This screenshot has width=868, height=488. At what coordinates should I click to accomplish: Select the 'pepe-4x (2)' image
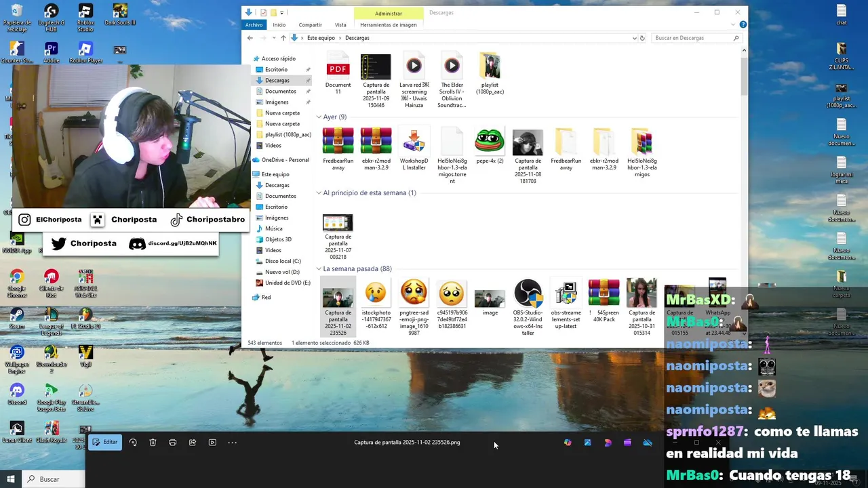point(490,146)
